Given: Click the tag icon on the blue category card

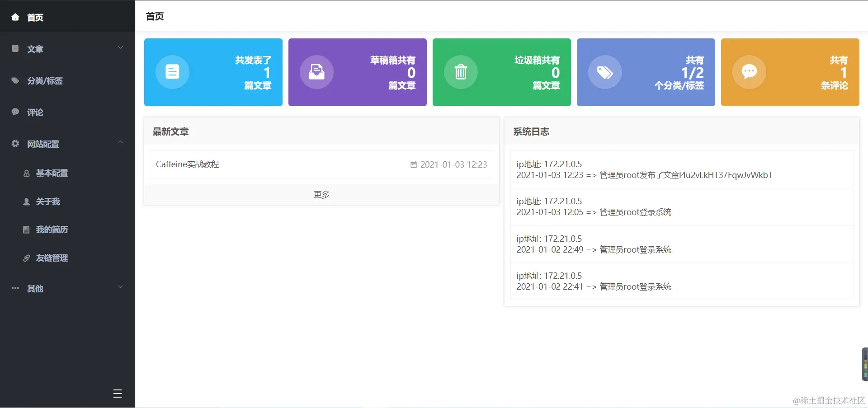Looking at the screenshot, I should 605,72.
